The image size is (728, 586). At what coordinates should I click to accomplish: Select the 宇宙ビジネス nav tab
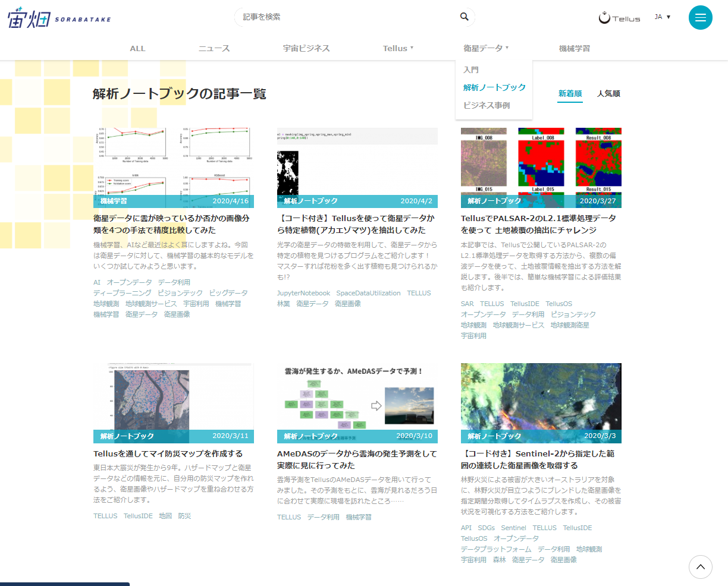[306, 48]
